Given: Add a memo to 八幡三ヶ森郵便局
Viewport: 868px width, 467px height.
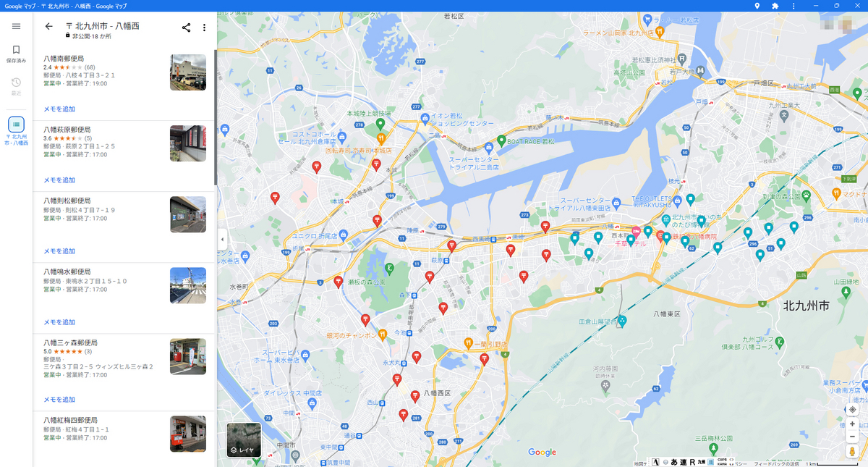Looking at the screenshot, I should 59,400.
